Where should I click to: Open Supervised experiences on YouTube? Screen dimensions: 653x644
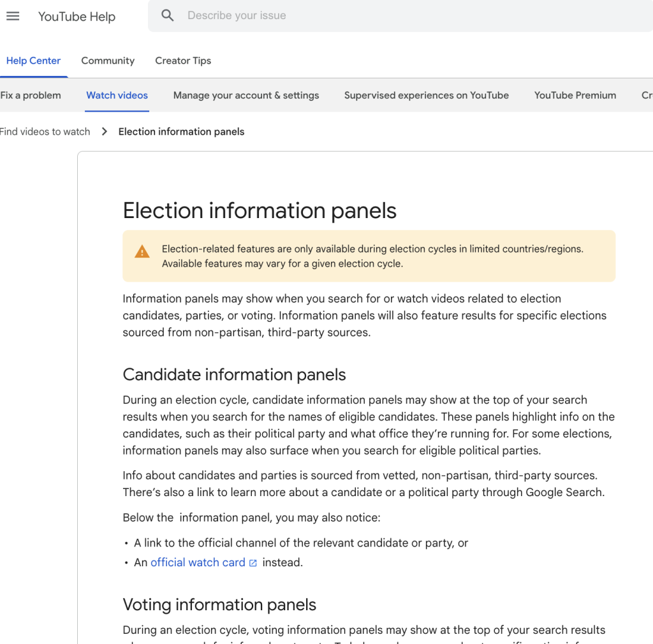tap(427, 96)
